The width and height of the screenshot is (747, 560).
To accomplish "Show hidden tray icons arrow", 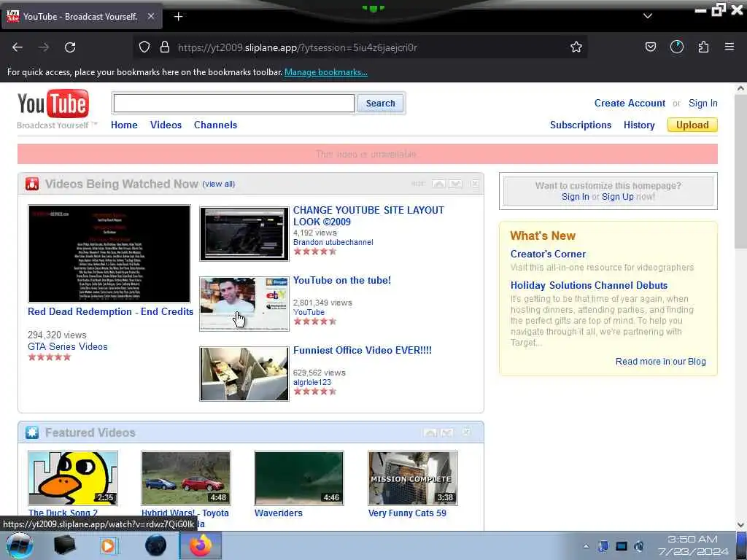I will [586, 546].
